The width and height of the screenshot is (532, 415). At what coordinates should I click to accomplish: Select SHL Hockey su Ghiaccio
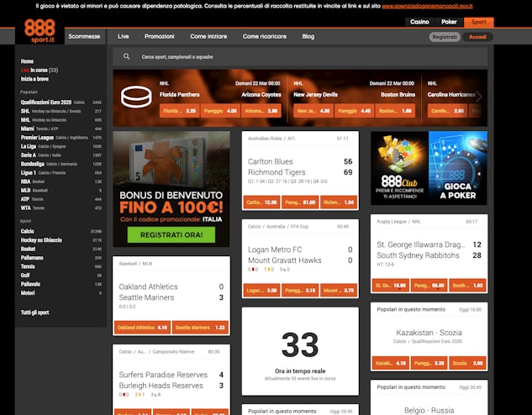[61, 111]
